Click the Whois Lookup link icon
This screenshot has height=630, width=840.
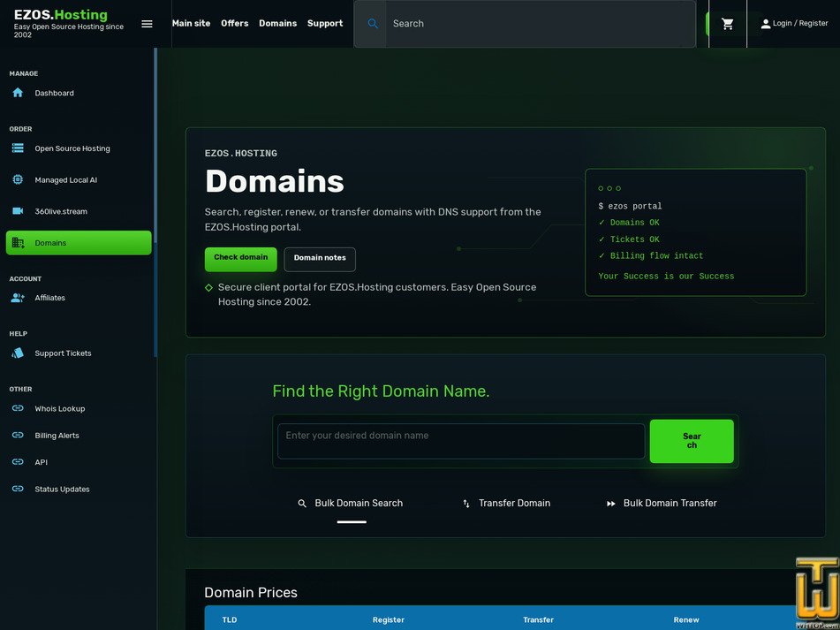[x=18, y=408]
